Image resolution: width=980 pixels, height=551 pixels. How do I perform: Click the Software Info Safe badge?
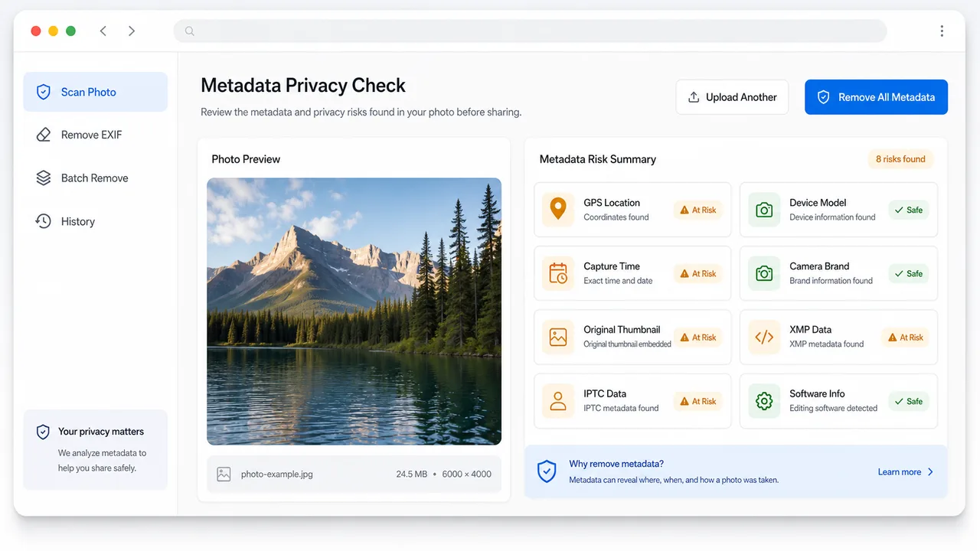click(x=908, y=401)
